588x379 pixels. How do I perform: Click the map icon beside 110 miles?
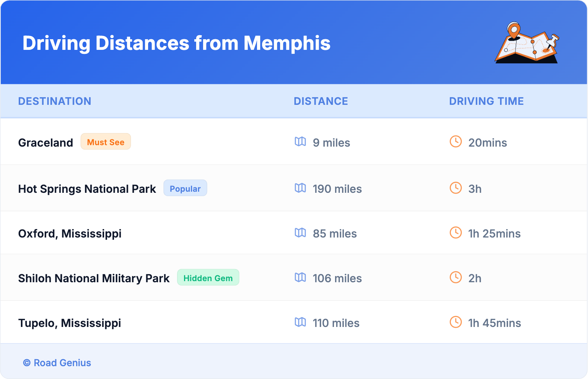[300, 322]
